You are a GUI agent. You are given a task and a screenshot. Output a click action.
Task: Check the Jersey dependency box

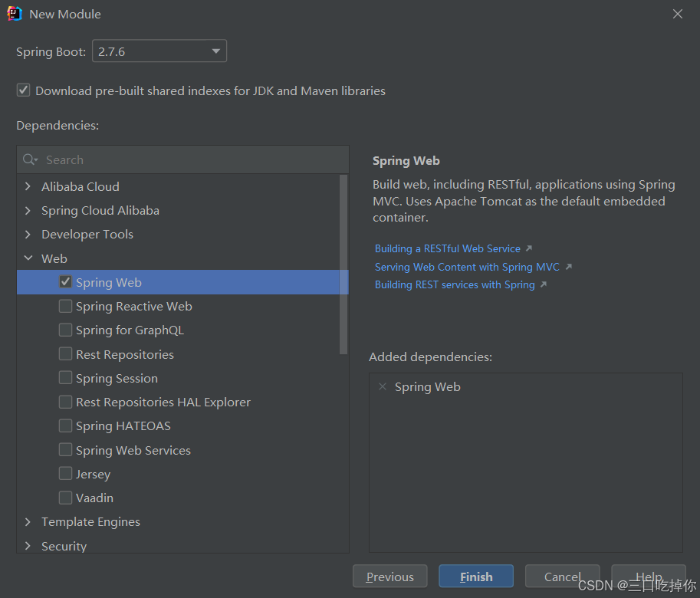(66, 474)
